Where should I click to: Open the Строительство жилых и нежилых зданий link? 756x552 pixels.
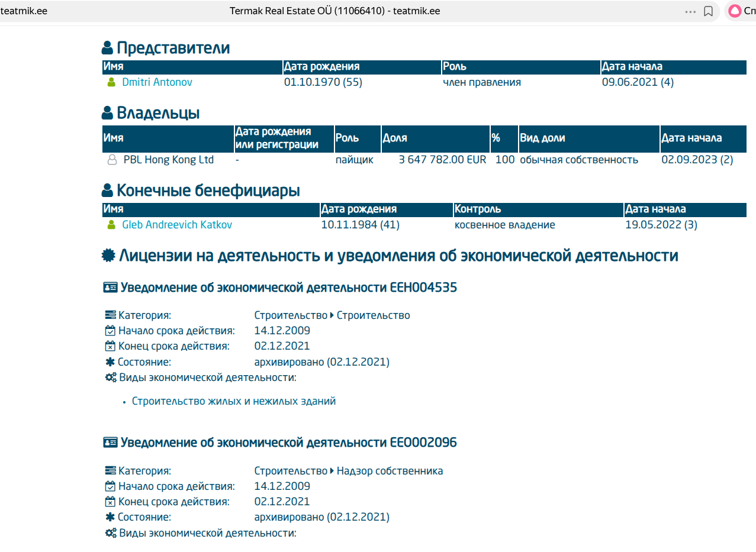[234, 401]
